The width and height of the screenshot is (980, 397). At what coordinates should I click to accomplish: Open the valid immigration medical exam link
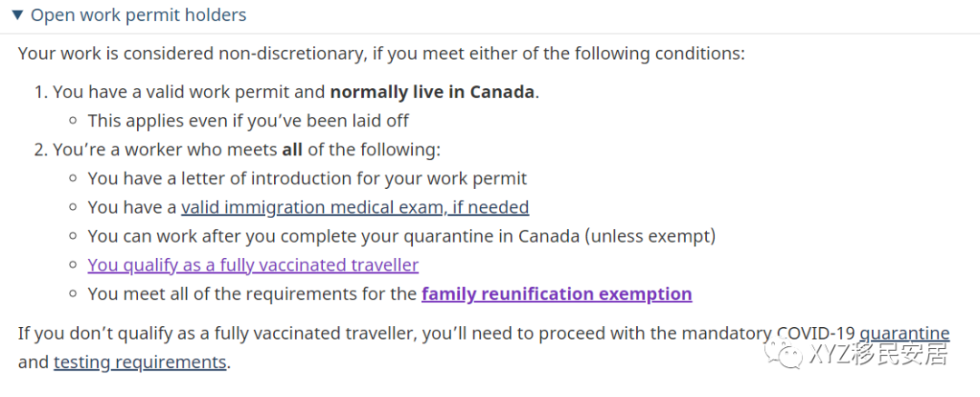tap(355, 207)
